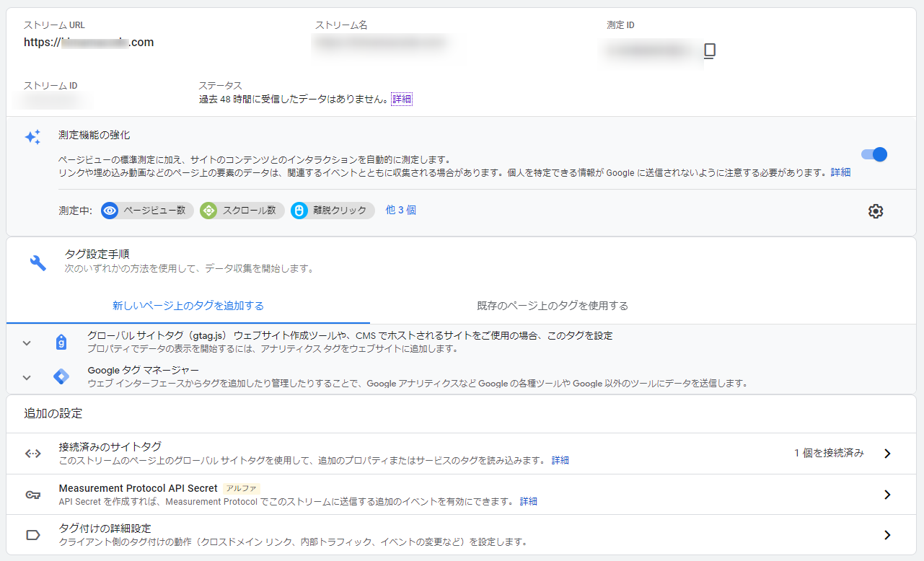
Task: Click the Google Tag Manager diamond icon
Action: 61,376
